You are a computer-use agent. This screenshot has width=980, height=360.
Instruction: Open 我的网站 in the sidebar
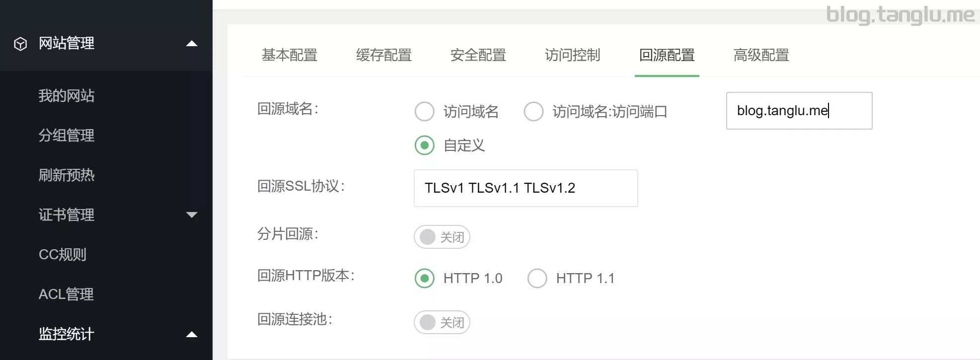click(67, 95)
